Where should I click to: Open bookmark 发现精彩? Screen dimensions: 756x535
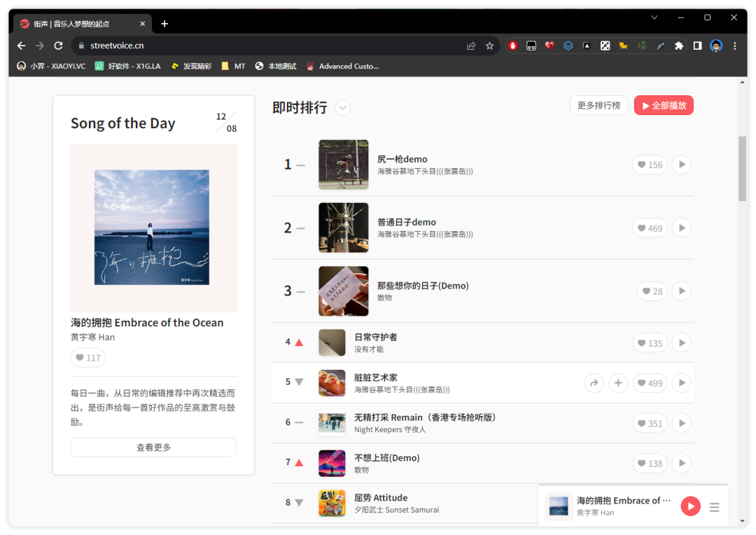coord(191,66)
